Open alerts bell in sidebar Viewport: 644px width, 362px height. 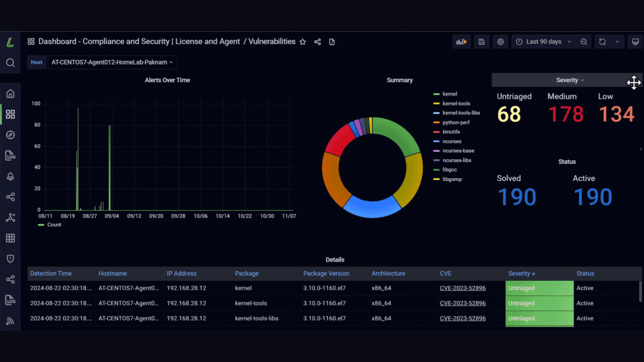tap(10, 176)
